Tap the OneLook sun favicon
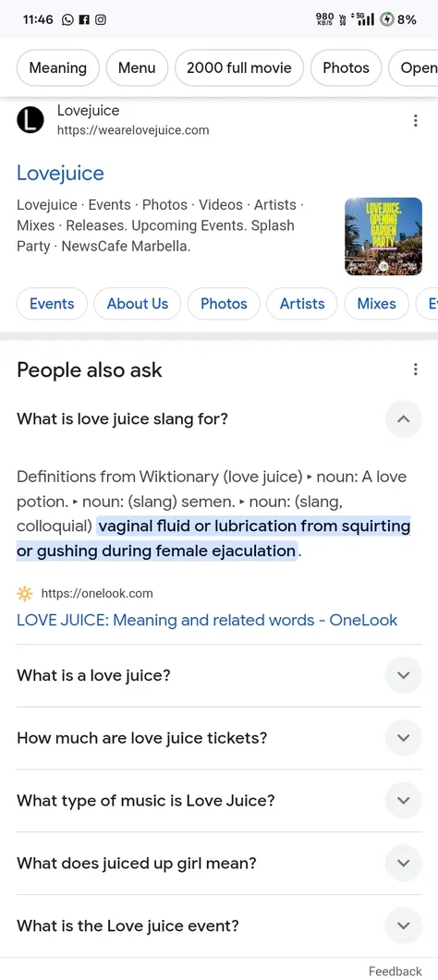438x980 pixels. point(25,593)
